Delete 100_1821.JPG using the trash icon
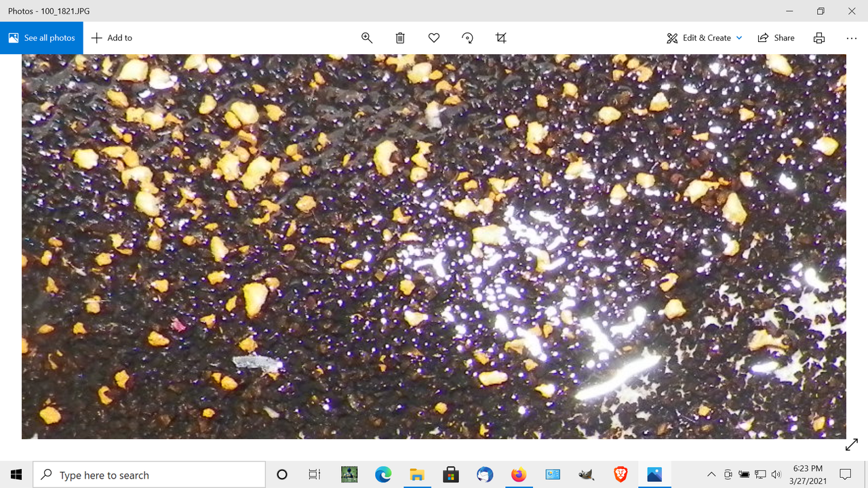This screenshot has width=868, height=488. coord(400,38)
